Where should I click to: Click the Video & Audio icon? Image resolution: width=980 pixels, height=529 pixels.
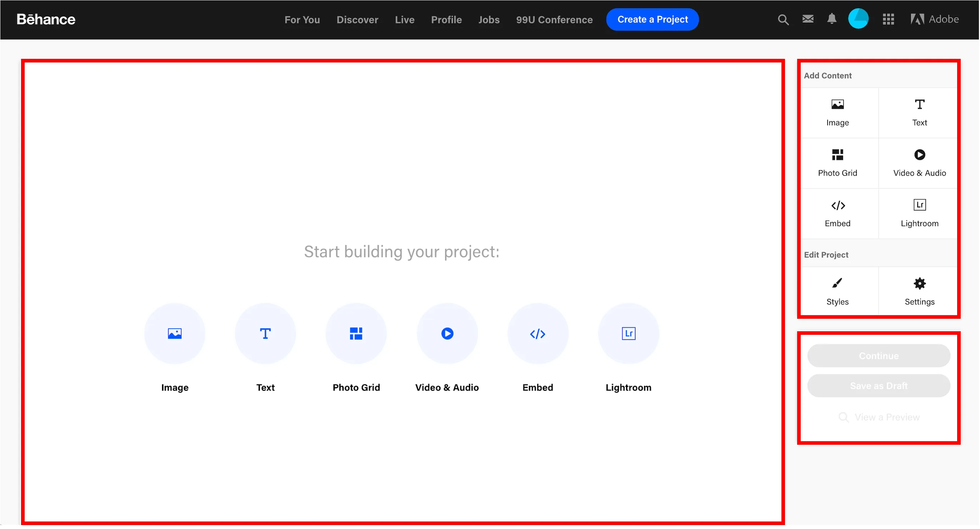[x=446, y=333]
